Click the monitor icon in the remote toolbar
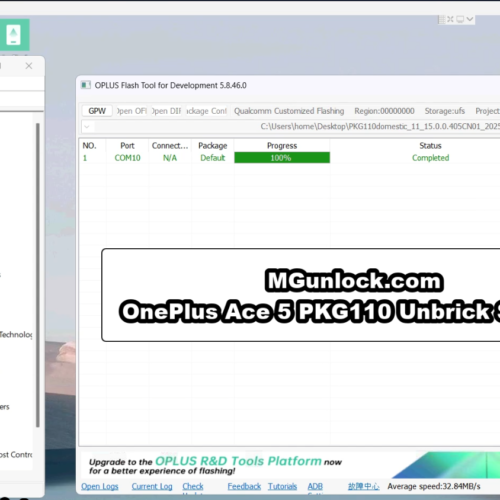The height and width of the screenshot is (500, 500). click(460, 19)
